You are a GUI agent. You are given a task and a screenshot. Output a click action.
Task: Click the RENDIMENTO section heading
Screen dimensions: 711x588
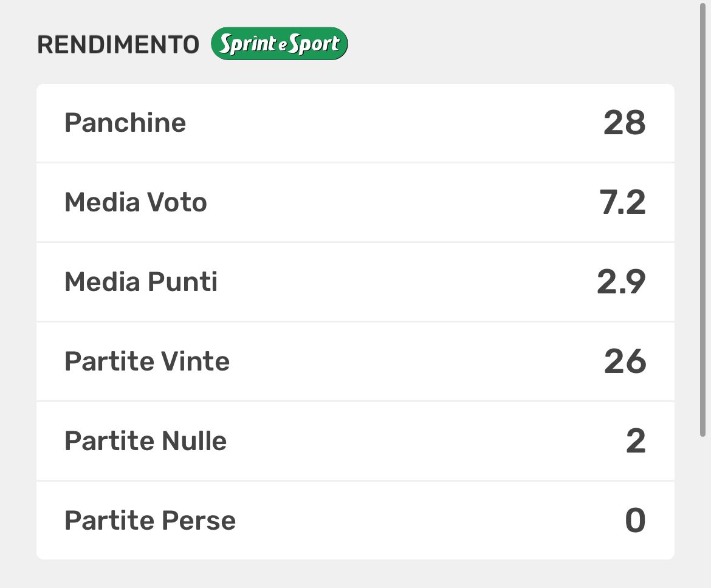click(118, 45)
